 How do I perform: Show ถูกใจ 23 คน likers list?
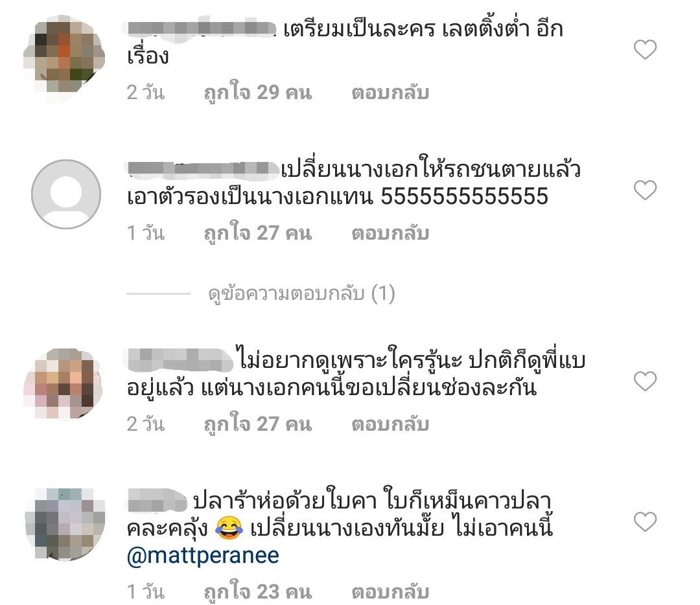pyautogui.click(x=257, y=592)
